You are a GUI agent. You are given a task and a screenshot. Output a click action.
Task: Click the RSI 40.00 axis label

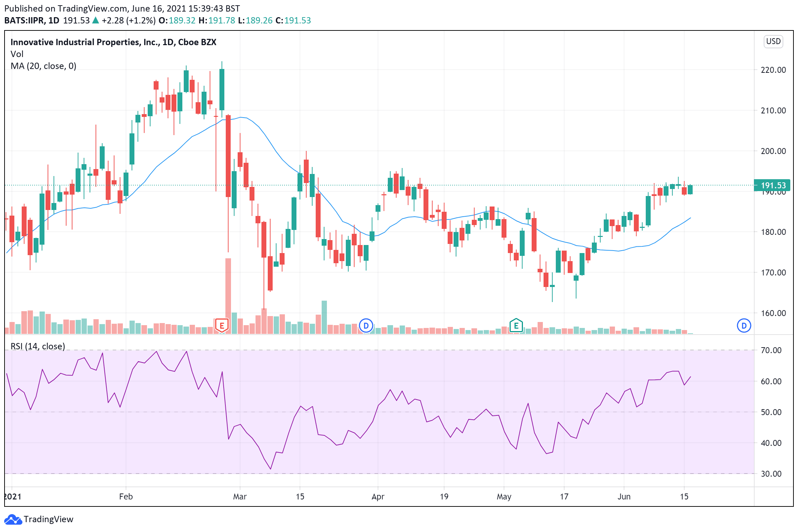coord(771,443)
